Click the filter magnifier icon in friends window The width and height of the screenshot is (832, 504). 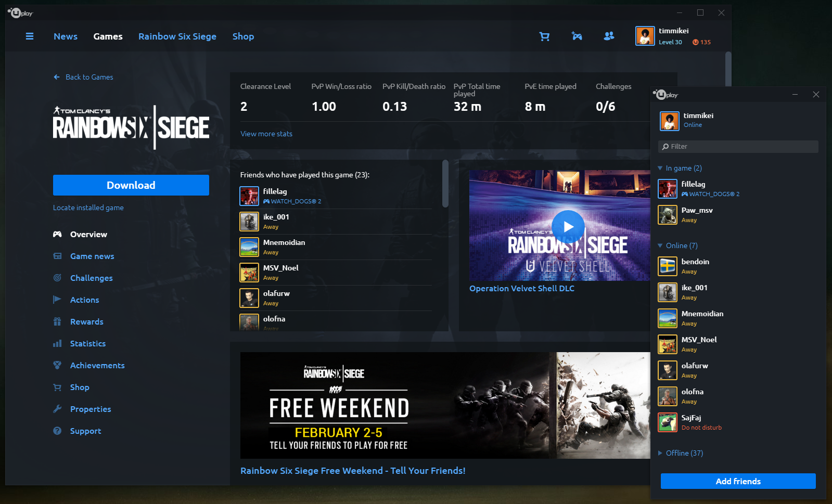pos(665,147)
